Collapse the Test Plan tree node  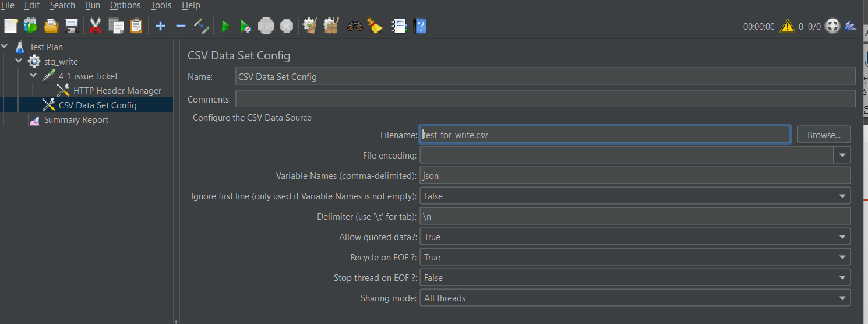click(x=5, y=46)
